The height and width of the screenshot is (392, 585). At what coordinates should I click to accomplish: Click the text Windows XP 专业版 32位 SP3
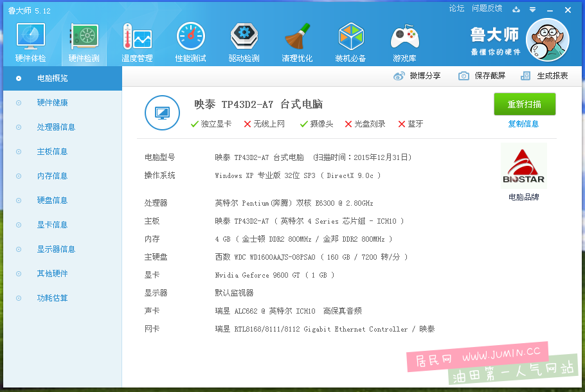pos(265,175)
